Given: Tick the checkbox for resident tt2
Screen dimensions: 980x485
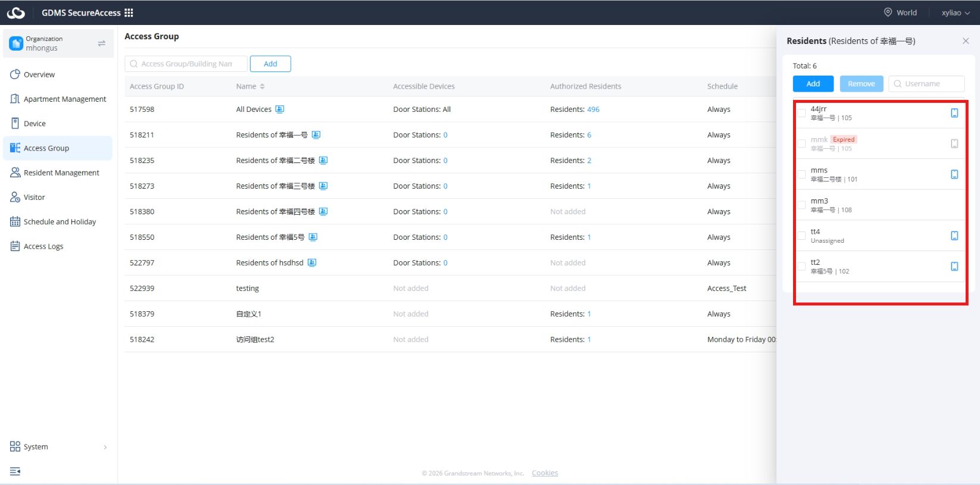Looking at the screenshot, I should 801,267.
